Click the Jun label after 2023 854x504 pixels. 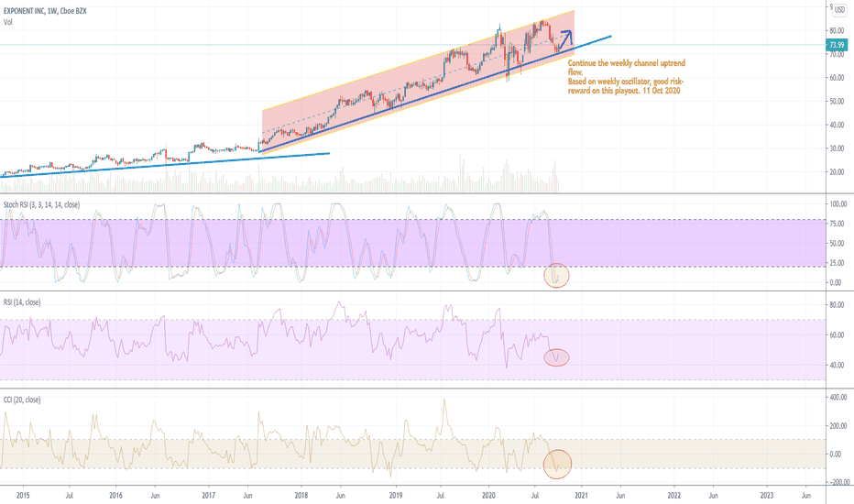(x=806, y=495)
